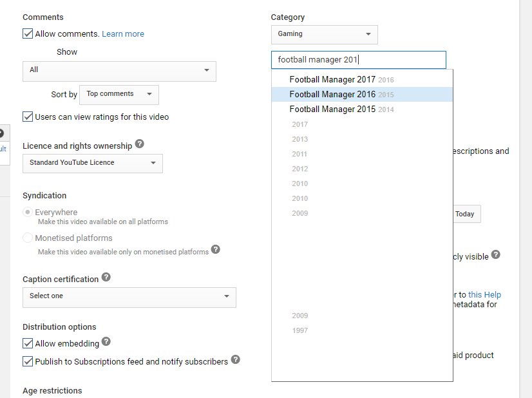
Task: Open help icon next to 'cly visible' text
Action: [x=496, y=254]
